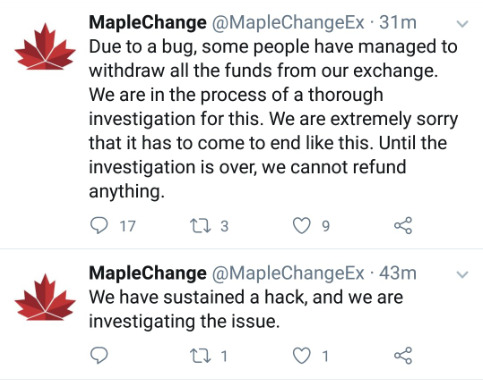The height and width of the screenshot is (380, 483).
Task: Open MapleChange display name in the 31m tweet
Action: (148, 23)
